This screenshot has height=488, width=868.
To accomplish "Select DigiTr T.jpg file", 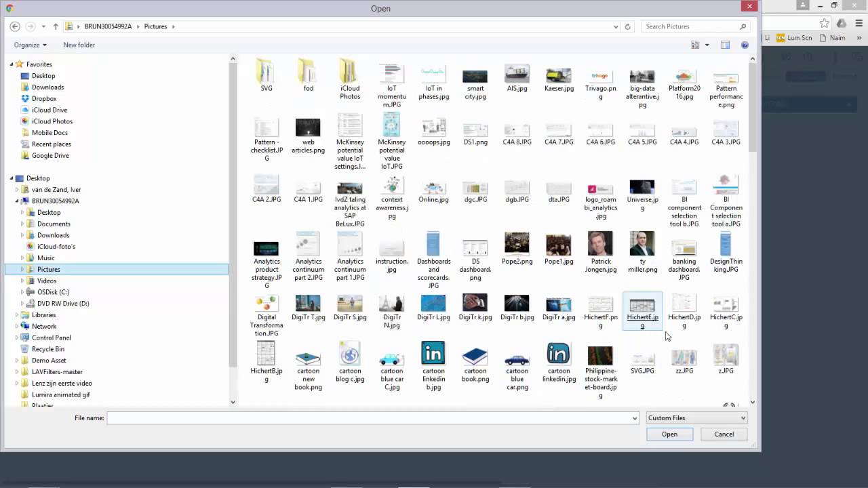I will [x=308, y=308].
